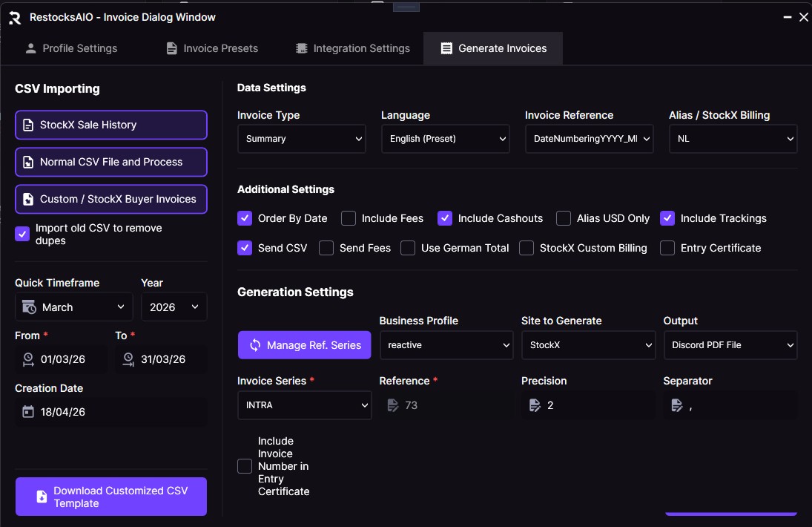Click the Reference field edit icon
The image size is (812, 527).
[392, 405]
